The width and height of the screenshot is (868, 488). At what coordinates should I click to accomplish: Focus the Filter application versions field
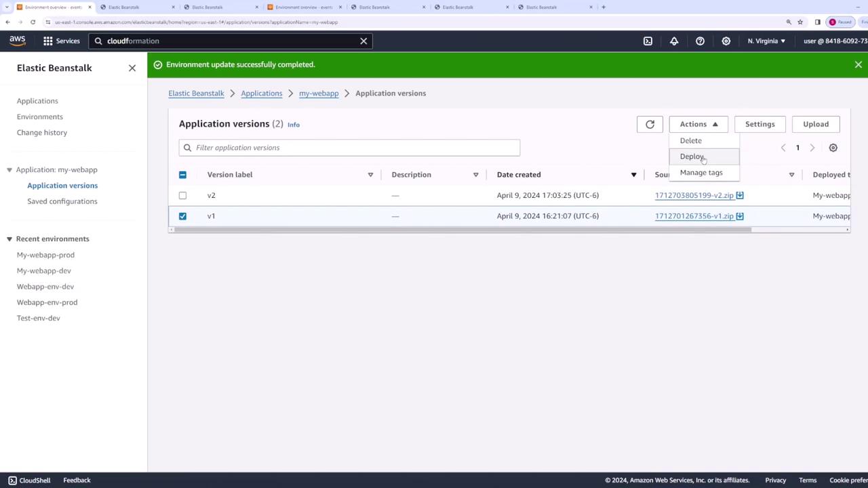(349, 148)
